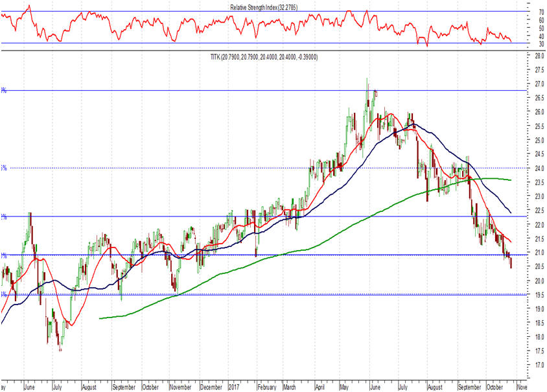Viewport: 547px width, 392px height.
Task: Click the May label on time axis
Action: coord(344,387)
